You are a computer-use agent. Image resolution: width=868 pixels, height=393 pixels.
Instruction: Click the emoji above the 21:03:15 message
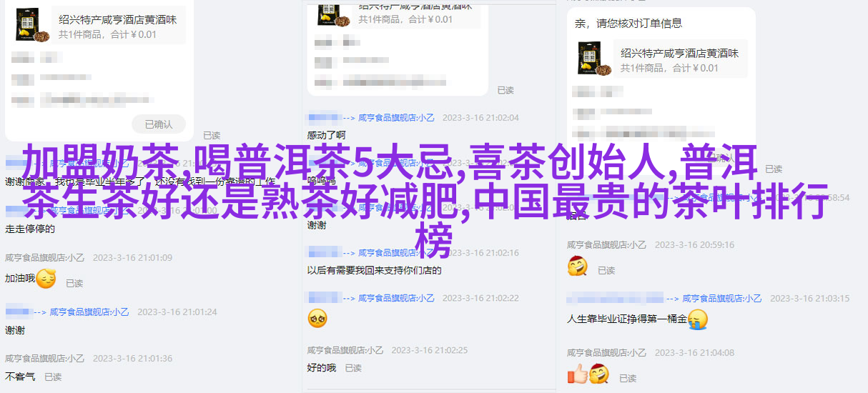(x=578, y=267)
